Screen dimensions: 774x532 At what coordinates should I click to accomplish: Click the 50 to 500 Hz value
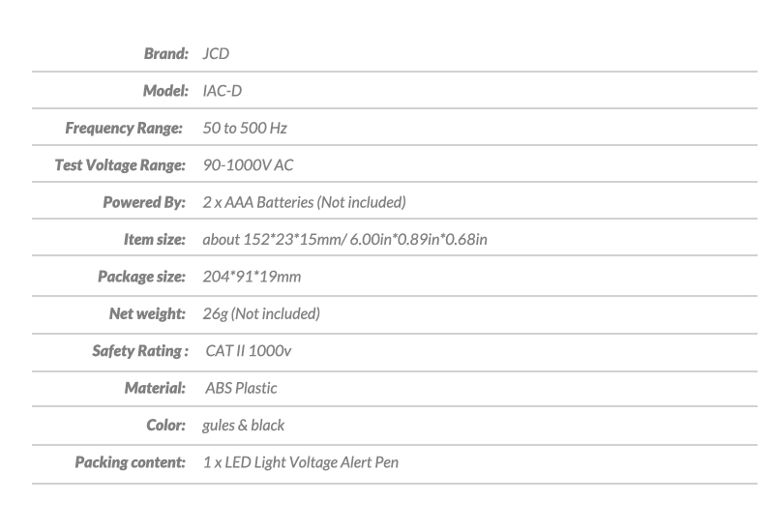click(x=245, y=129)
